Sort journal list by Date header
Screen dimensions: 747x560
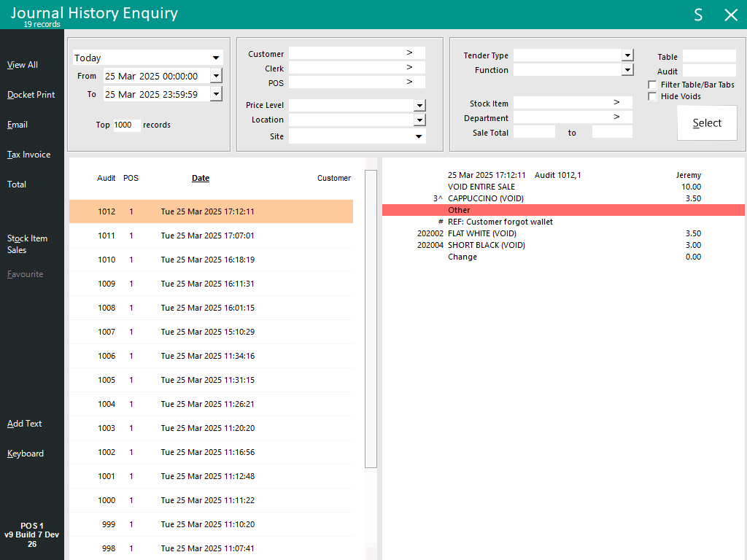tap(201, 178)
